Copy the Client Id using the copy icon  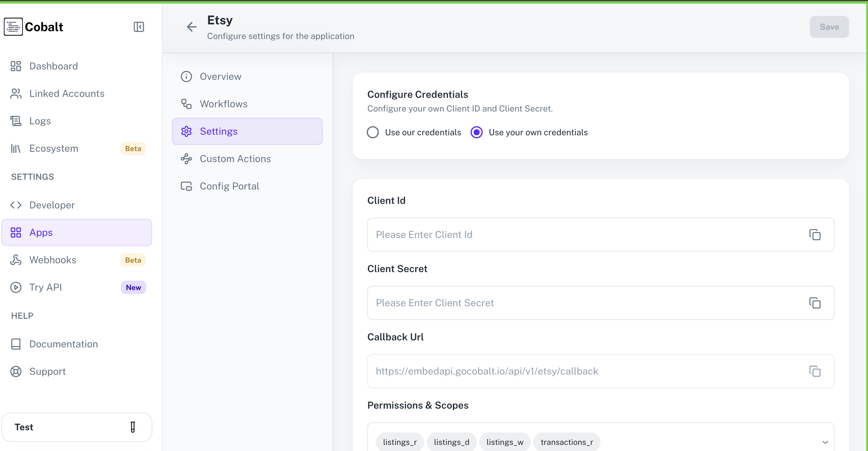click(815, 235)
